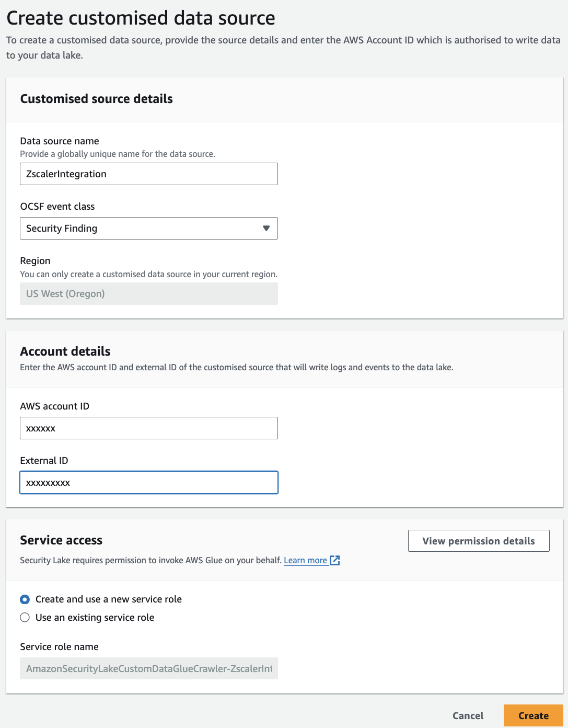Open the Security Finding event class selector
Screen dimensions: 568x728
[148, 228]
